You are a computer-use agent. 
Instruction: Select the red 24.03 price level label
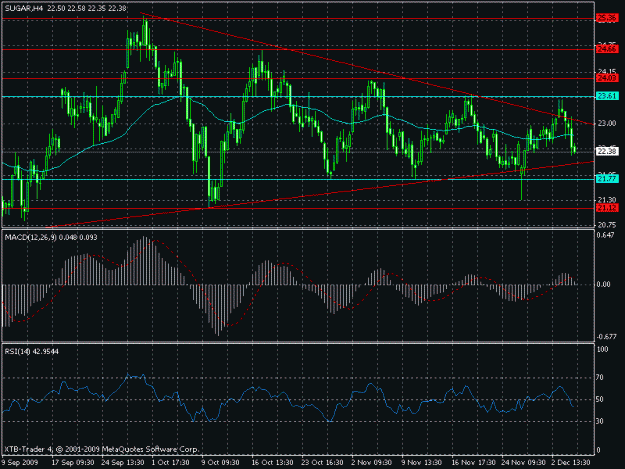pos(607,78)
